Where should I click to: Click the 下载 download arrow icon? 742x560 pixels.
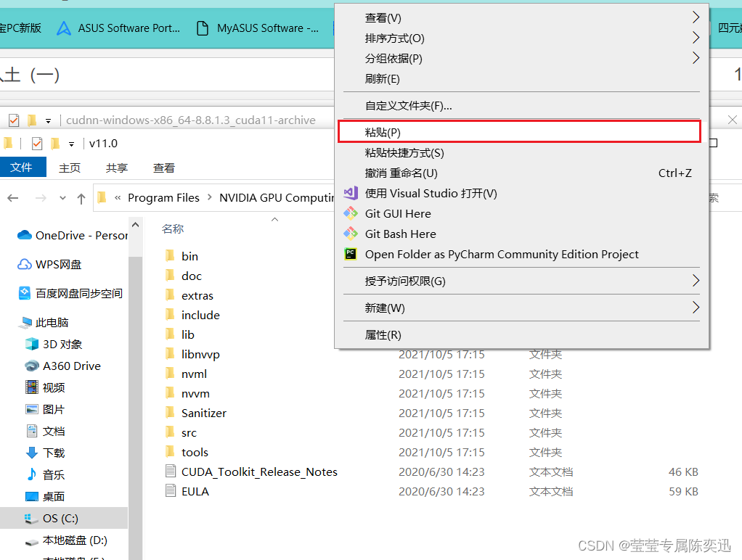tap(32, 453)
